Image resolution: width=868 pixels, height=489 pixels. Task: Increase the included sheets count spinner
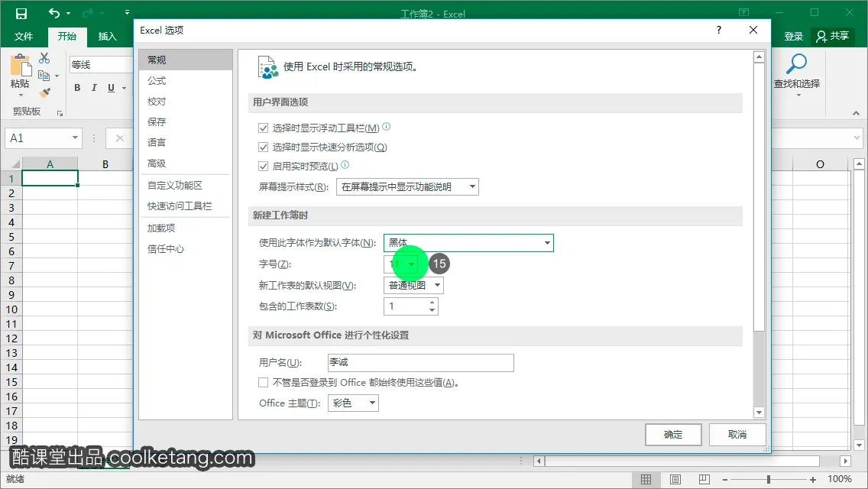pos(432,303)
